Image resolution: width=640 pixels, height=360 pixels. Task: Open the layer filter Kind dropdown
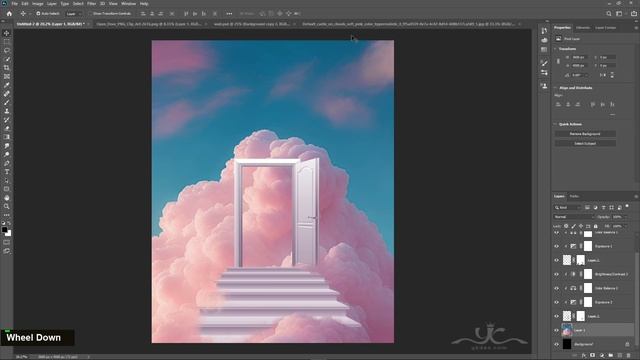pos(568,208)
